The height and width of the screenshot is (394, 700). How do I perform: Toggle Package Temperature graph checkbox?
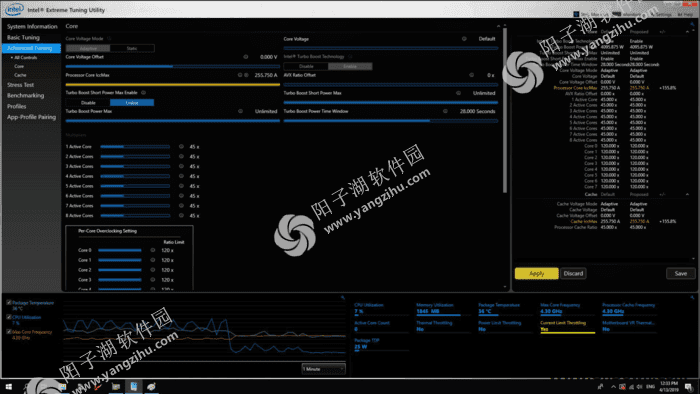[9, 303]
